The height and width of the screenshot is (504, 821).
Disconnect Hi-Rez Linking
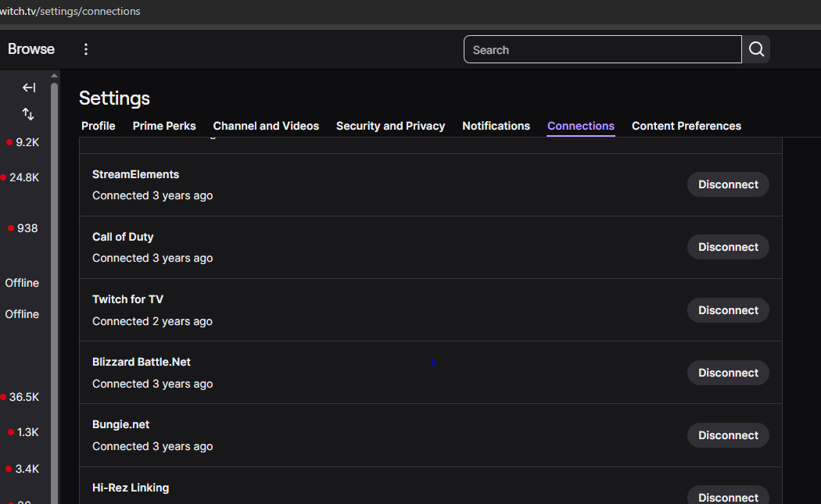(x=728, y=497)
